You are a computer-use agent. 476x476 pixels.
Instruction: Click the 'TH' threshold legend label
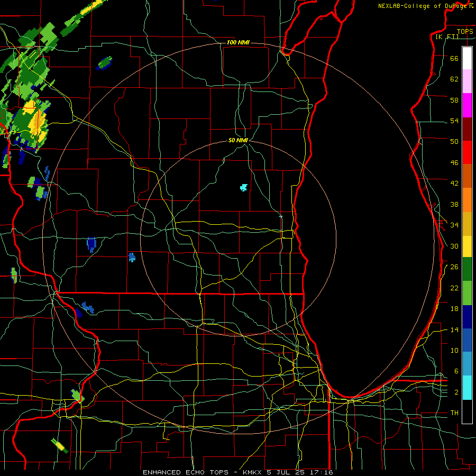[454, 413]
